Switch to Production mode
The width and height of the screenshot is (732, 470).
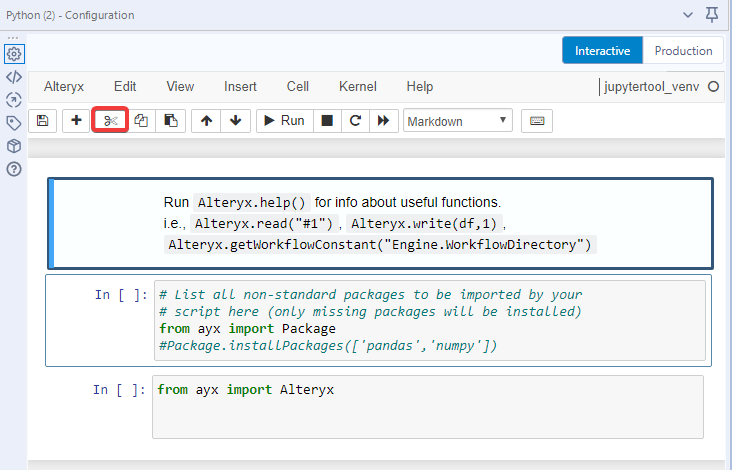click(683, 51)
